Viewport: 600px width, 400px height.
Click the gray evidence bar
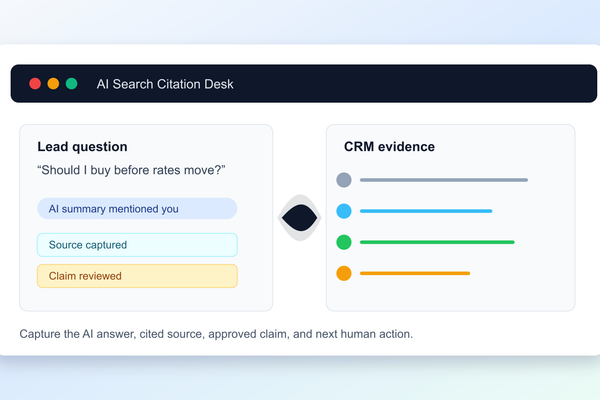point(444,180)
